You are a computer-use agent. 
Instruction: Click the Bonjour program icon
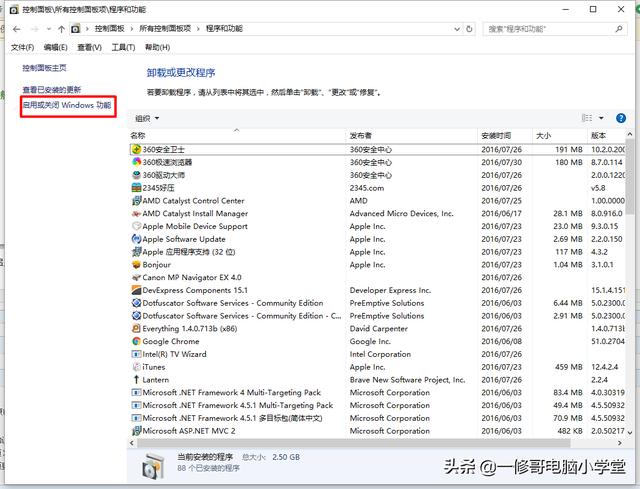coord(136,265)
